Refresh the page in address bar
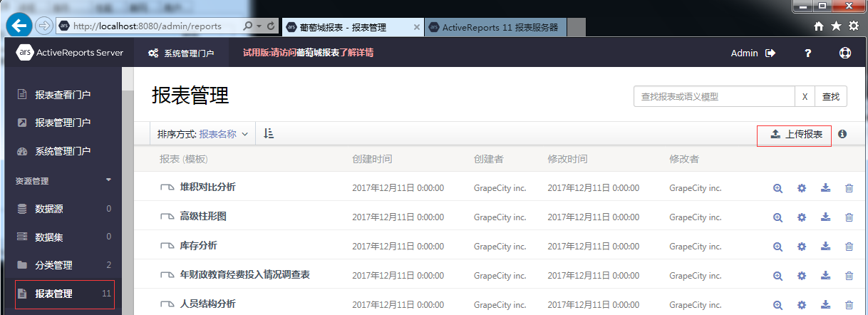This screenshot has width=868, height=315. tap(271, 26)
